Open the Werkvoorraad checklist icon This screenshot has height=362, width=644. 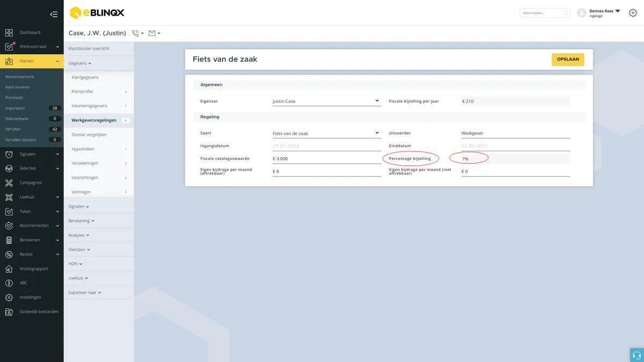9,47
